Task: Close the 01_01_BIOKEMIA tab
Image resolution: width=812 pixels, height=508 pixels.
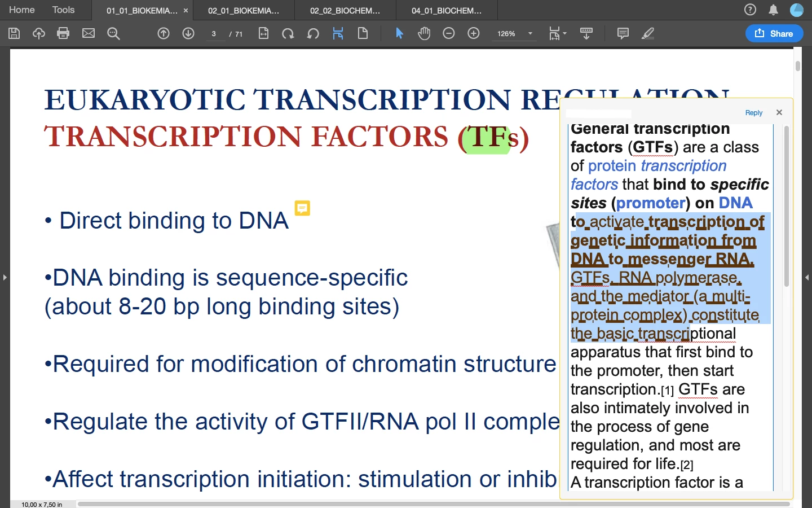Action: tap(186, 10)
